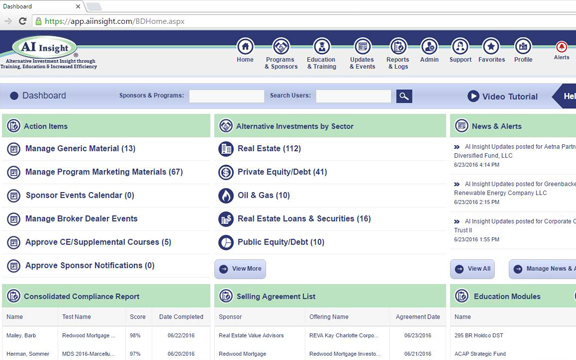
Task: Click the Oil & Gas droplet icon
Action: click(x=226, y=196)
